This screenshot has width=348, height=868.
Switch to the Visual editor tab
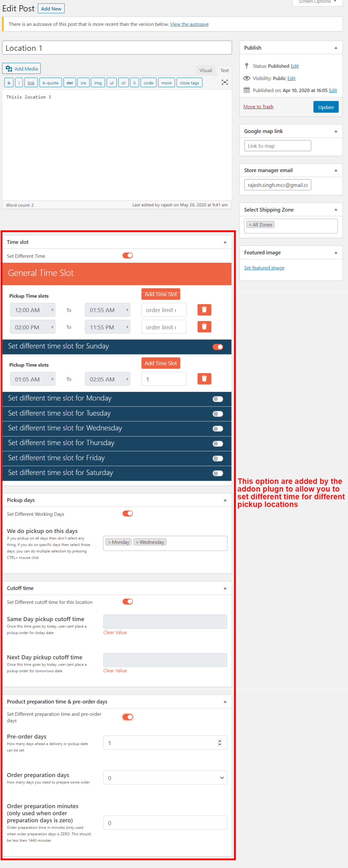pos(205,71)
